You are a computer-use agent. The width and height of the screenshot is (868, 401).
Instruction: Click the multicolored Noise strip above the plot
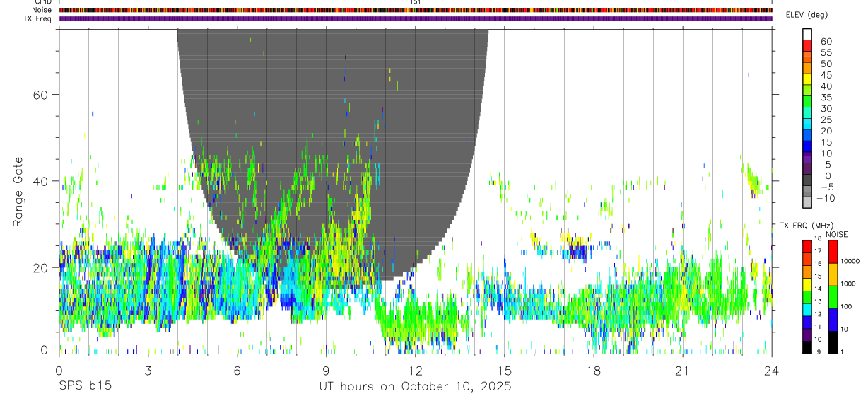(x=416, y=10)
